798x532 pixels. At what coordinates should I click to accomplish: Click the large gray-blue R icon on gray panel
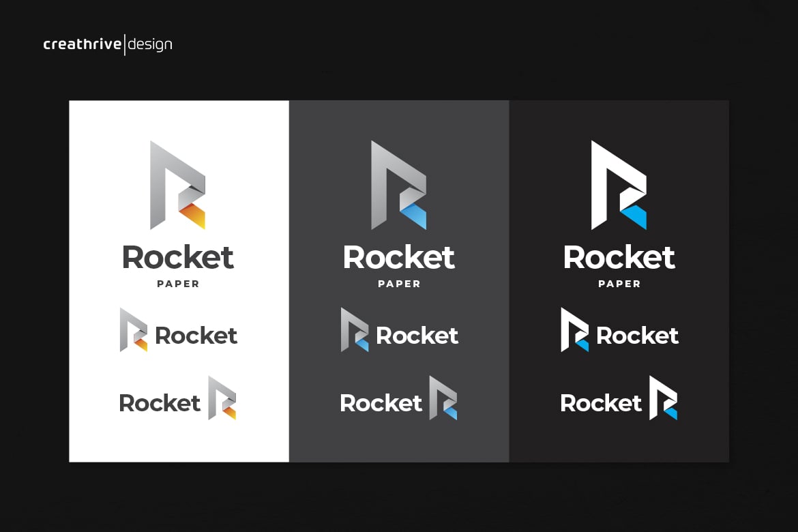point(398,186)
